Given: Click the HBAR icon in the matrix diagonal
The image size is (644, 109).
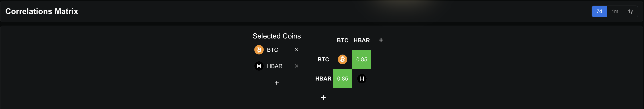Looking at the screenshot, I should point(362,79).
